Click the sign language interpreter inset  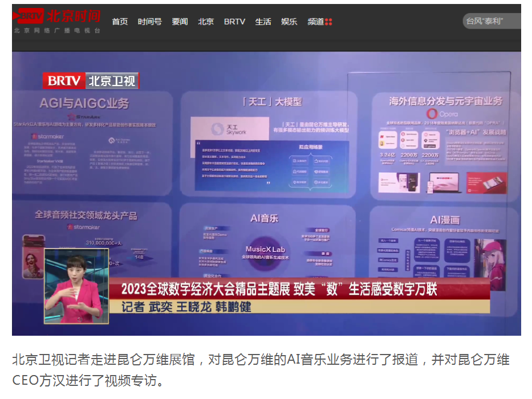76,285
